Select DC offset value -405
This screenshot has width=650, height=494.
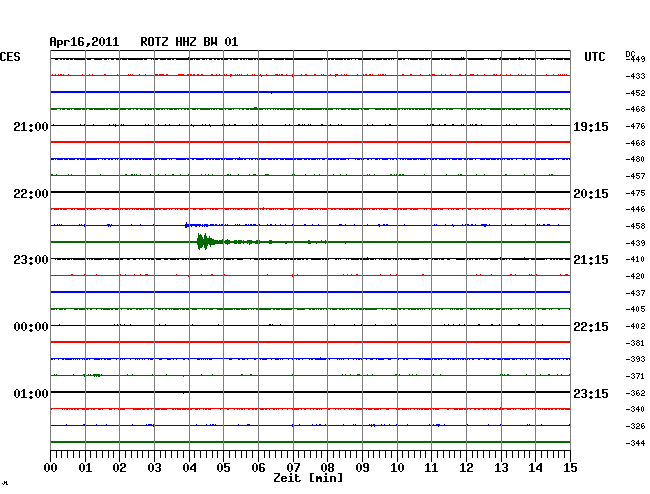(x=635, y=309)
